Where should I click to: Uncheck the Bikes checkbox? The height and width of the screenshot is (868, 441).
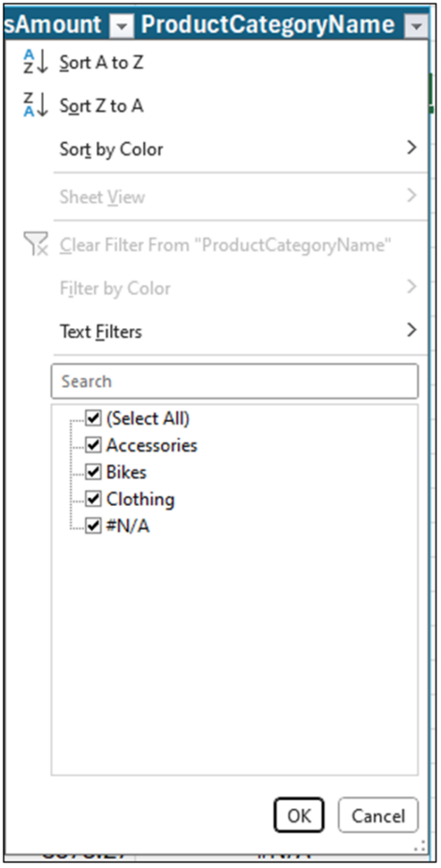click(x=93, y=471)
